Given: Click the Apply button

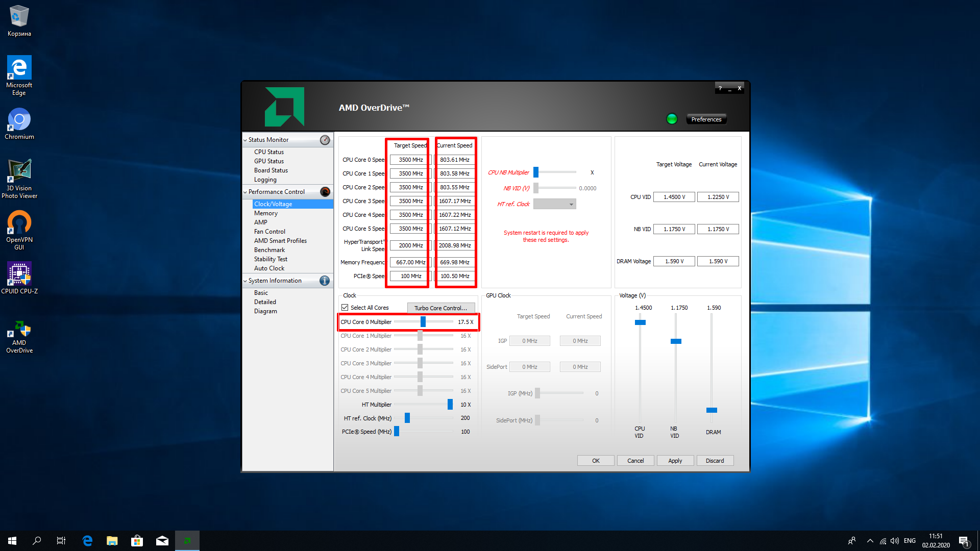Looking at the screenshot, I should point(675,461).
